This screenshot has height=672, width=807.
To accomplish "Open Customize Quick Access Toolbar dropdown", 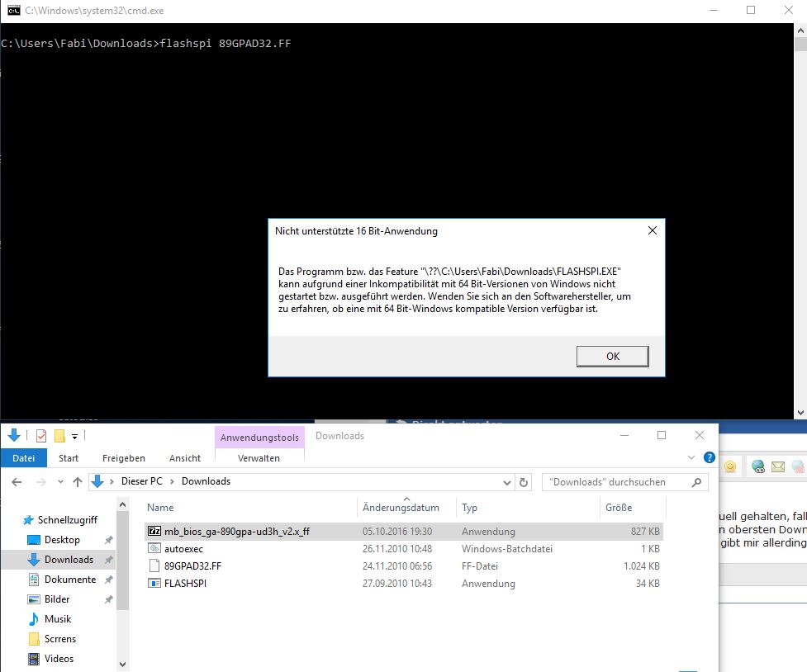I will 74,437.
